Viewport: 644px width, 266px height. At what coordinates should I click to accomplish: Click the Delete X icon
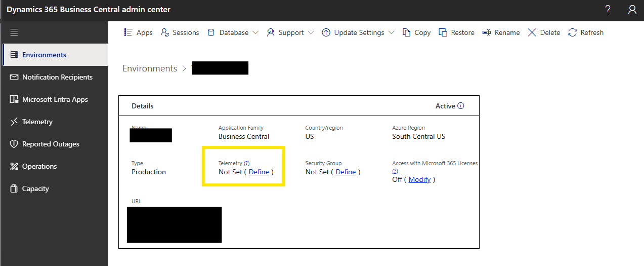[x=532, y=32]
